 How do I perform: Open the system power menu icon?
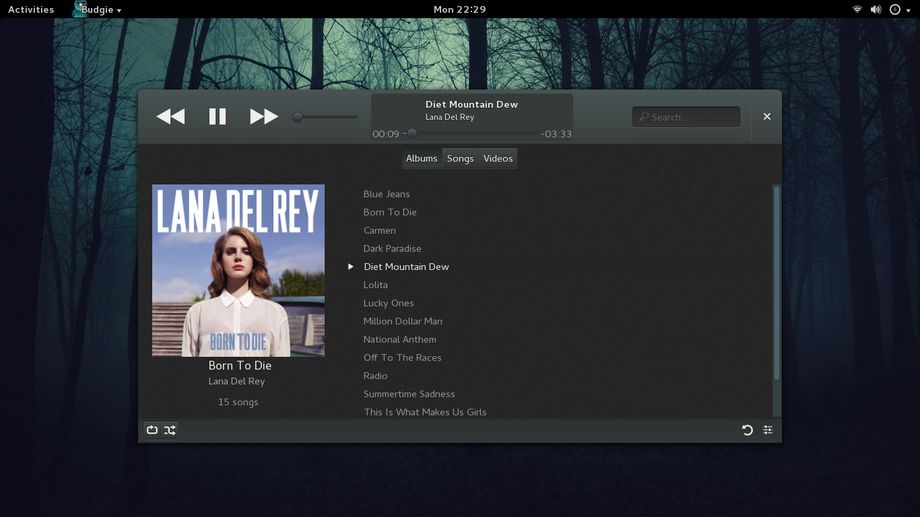pyautogui.click(x=895, y=9)
